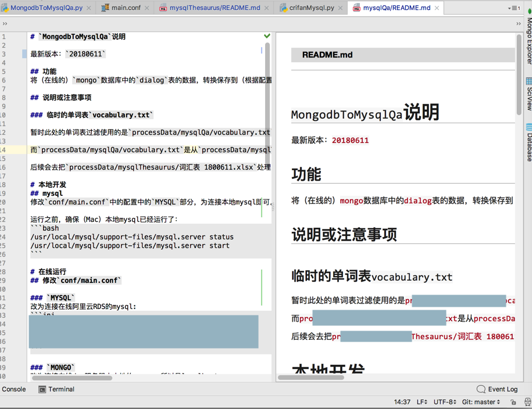Close the crifanMysql.py tab

[x=340, y=8]
